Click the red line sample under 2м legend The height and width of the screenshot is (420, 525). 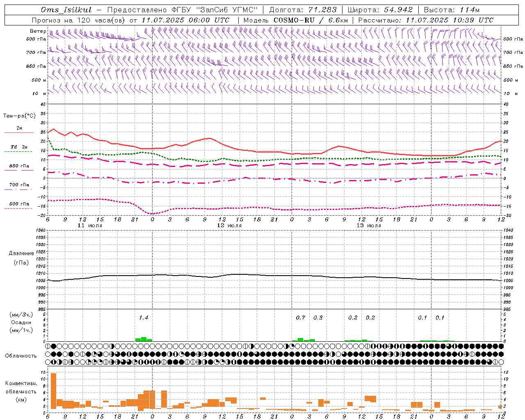(19, 132)
